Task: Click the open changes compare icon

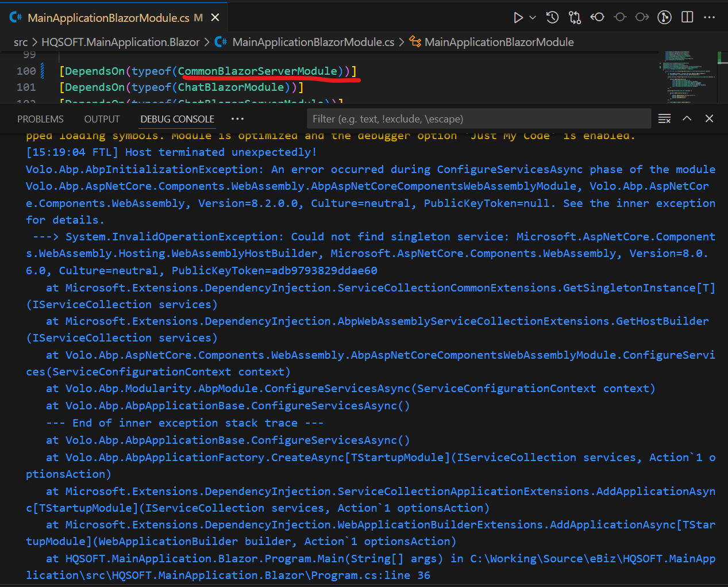Action: point(575,18)
